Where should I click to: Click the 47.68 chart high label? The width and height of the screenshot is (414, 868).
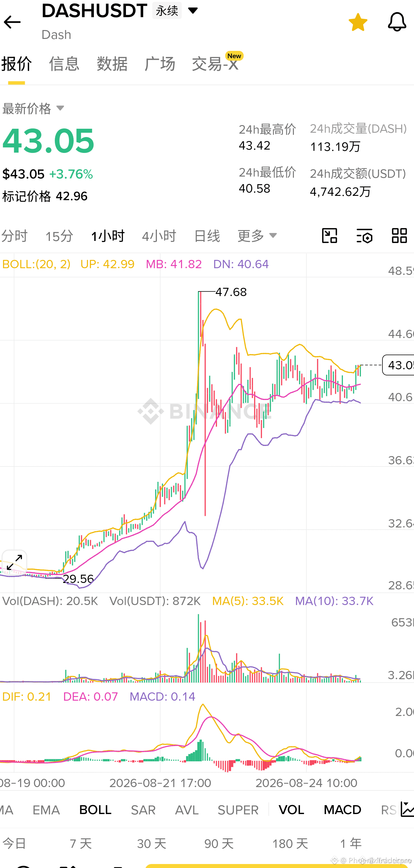231,292
